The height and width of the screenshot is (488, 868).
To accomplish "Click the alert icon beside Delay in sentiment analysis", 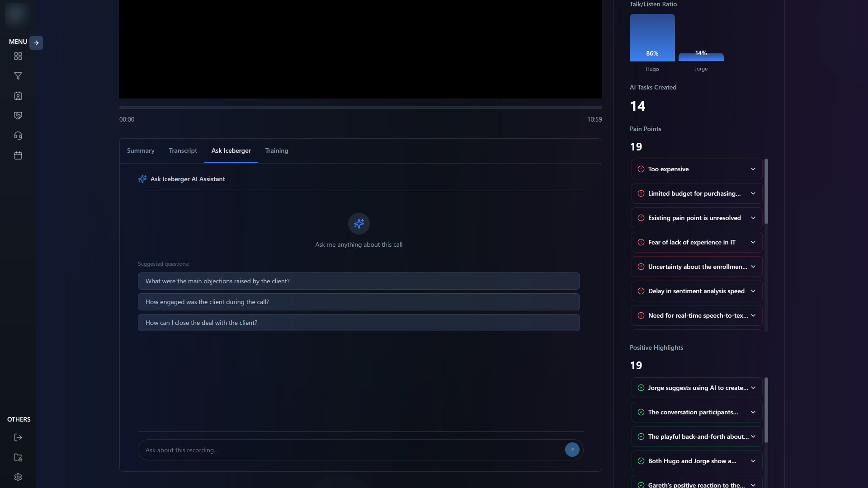I will [641, 291].
